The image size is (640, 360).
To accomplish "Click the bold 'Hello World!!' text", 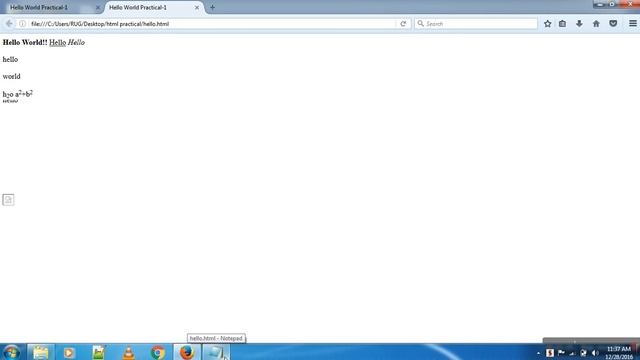I will coord(25,42).
